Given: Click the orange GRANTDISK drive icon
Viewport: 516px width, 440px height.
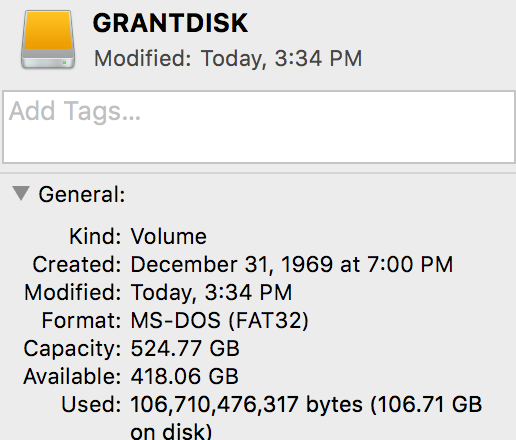Looking at the screenshot, I should 48,40.
